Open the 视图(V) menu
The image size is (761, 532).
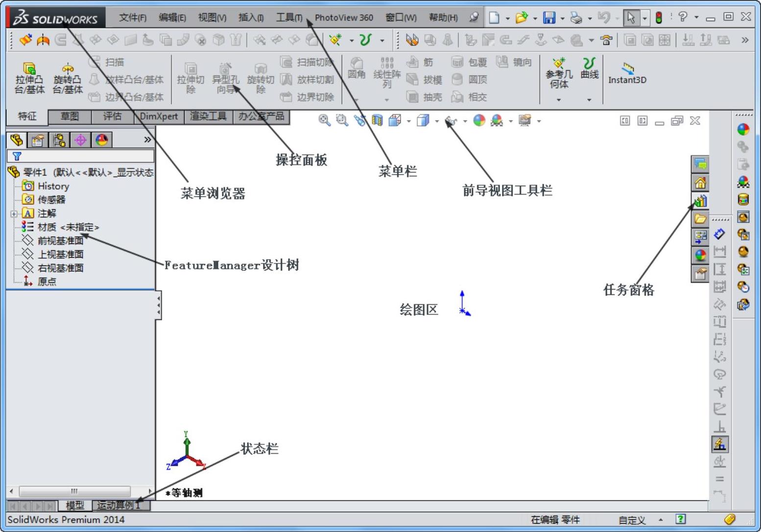(212, 18)
